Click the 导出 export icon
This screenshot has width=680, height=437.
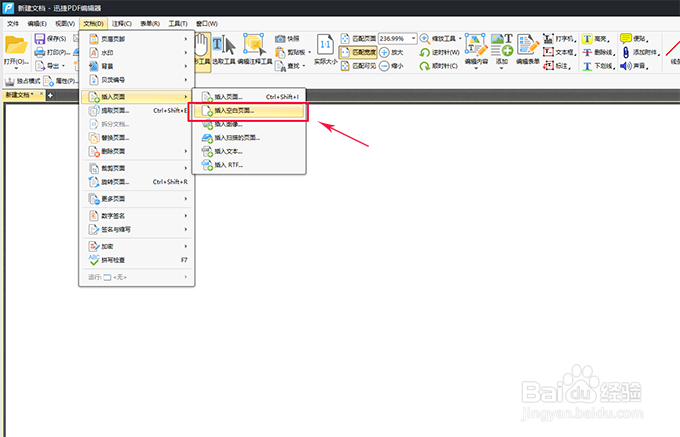pos(40,66)
